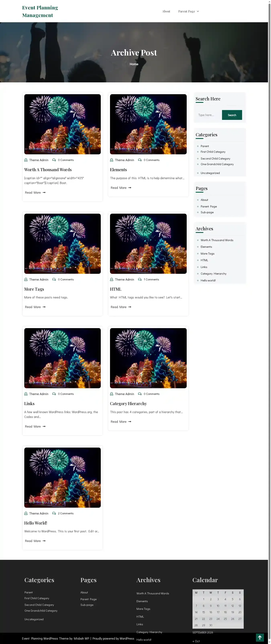Open the Hello World! post title
Viewport: 271px width, 644px height.
pyautogui.click(x=36, y=523)
